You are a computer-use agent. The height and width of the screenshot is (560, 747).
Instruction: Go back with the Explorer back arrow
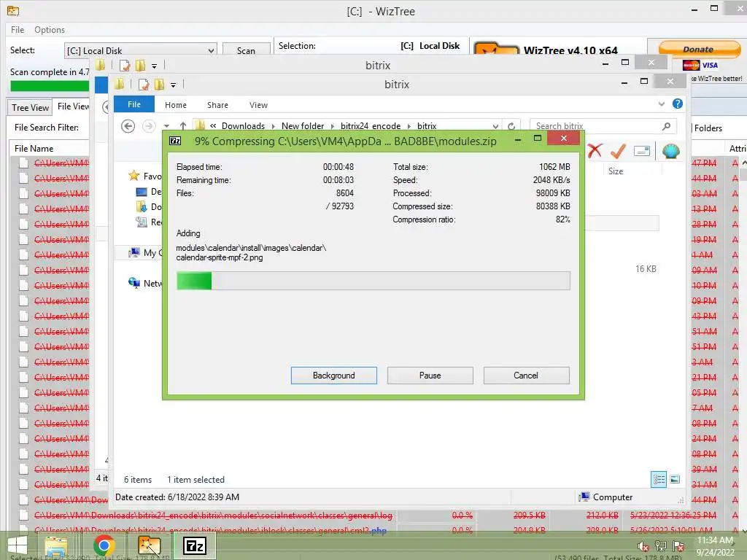click(x=128, y=126)
